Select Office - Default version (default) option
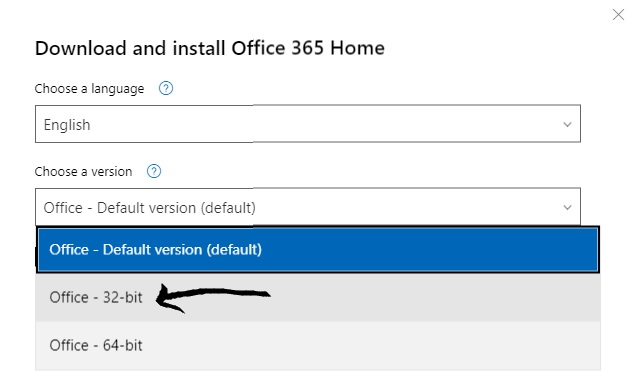The width and height of the screenshot is (632, 373). [318, 250]
